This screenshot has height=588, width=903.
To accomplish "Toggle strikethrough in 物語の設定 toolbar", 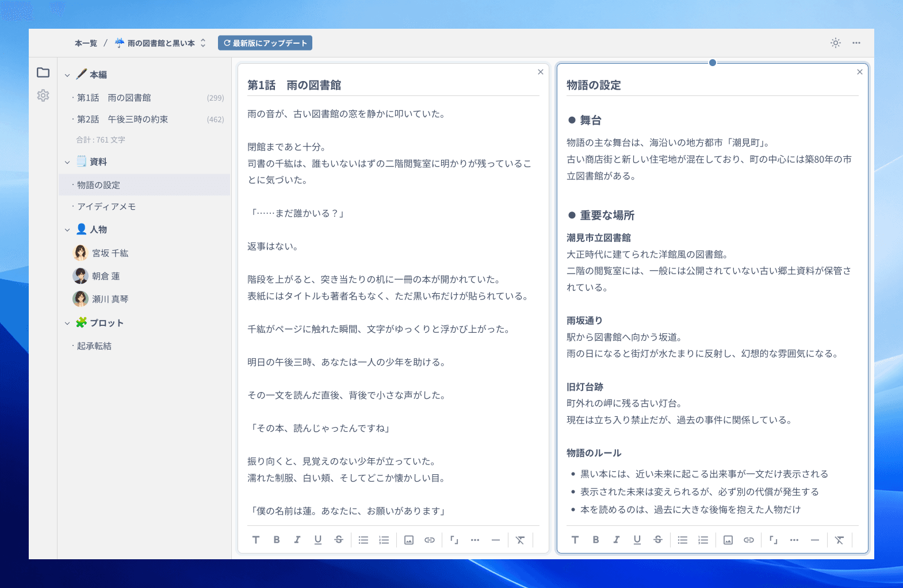I will click(x=658, y=540).
